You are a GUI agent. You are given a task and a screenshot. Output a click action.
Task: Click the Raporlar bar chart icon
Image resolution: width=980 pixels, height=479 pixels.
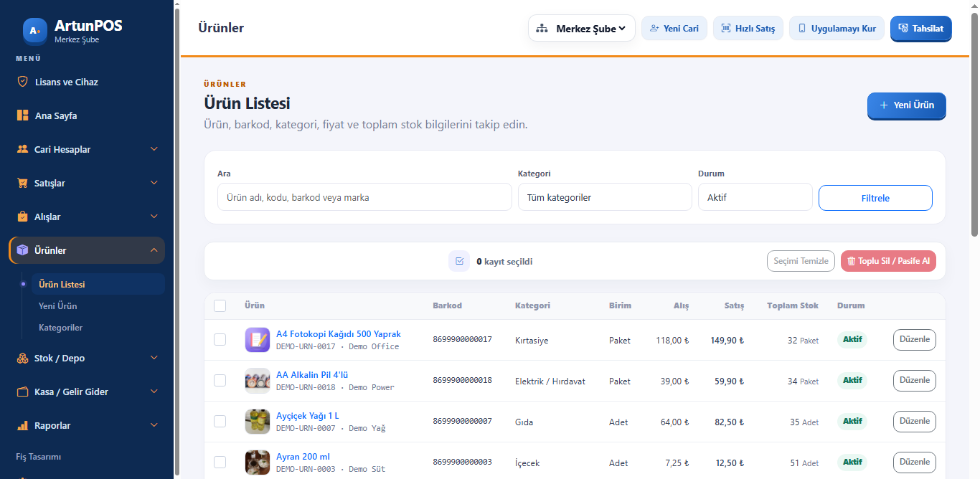tap(22, 425)
